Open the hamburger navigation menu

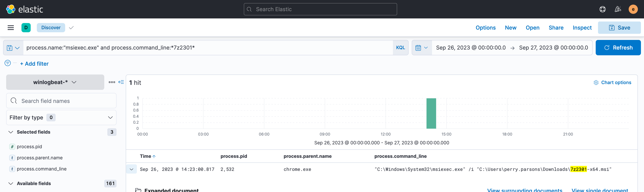(11, 27)
